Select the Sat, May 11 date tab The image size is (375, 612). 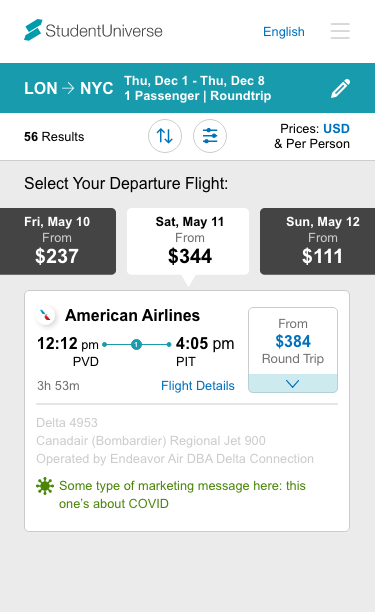pyautogui.click(x=188, y=241)
